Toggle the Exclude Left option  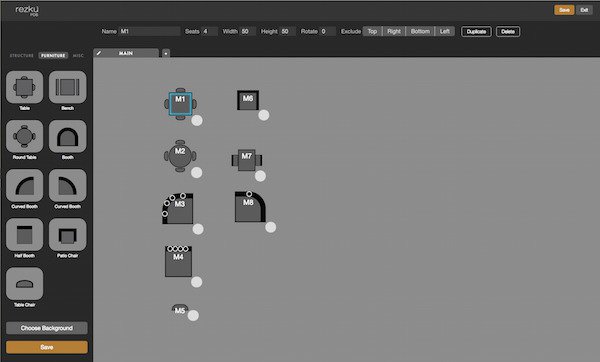tap(445, 31)
